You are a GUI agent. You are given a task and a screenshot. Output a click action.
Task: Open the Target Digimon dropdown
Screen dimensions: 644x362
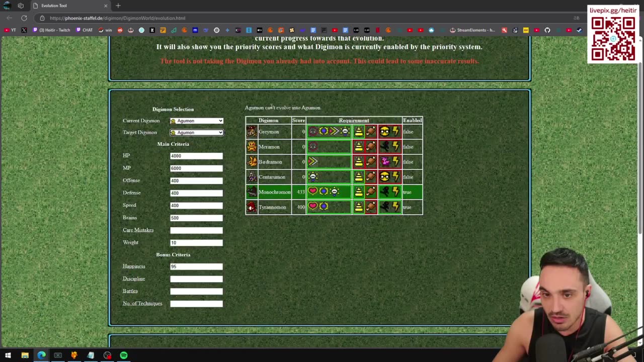(x=197, y=132)
